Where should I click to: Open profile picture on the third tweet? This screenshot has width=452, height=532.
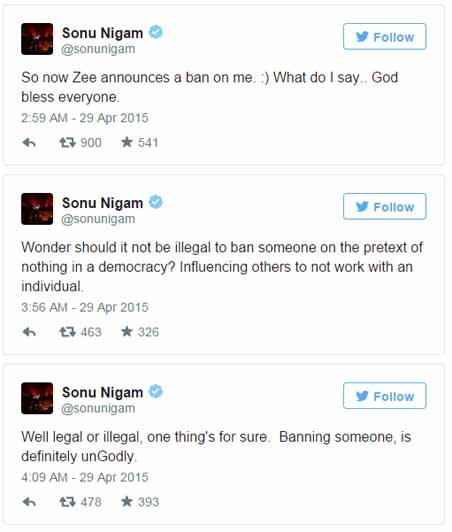(x=37, y=398)
